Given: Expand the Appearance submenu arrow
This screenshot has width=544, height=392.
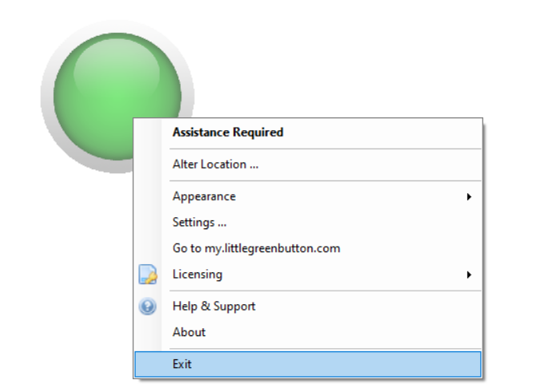Looking at the screenshot, I should point(469,197).
